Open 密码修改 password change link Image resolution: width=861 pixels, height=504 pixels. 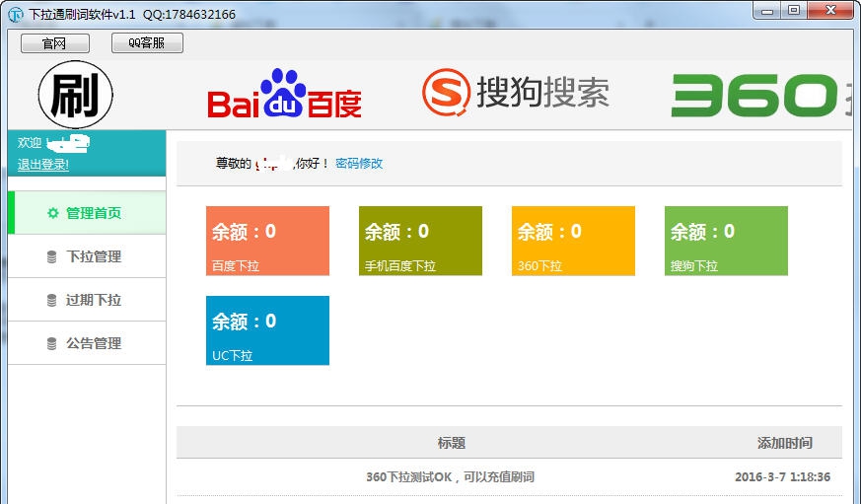coord(359,163)
